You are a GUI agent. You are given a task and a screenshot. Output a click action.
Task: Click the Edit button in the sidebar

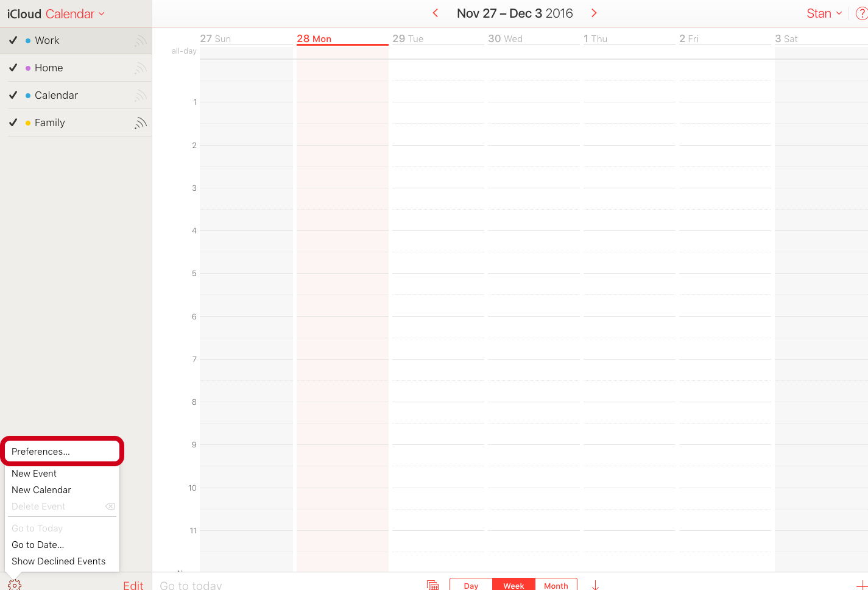coord(133,584)
